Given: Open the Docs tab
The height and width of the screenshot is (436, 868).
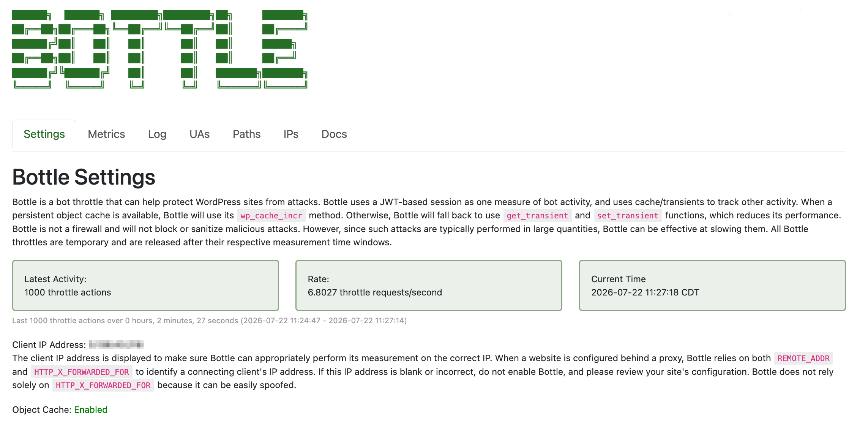Looking at the screenshot, I should point(334,134).
